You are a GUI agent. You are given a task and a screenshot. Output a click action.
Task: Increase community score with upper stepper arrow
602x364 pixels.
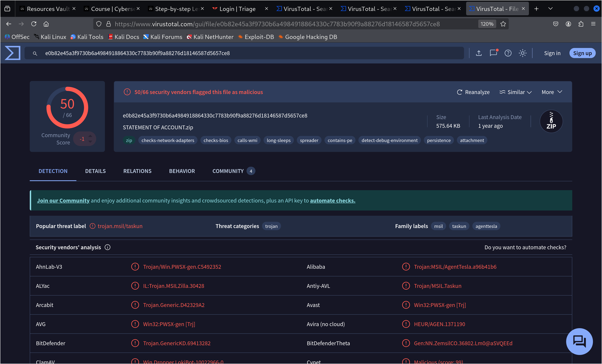[90, 136]
